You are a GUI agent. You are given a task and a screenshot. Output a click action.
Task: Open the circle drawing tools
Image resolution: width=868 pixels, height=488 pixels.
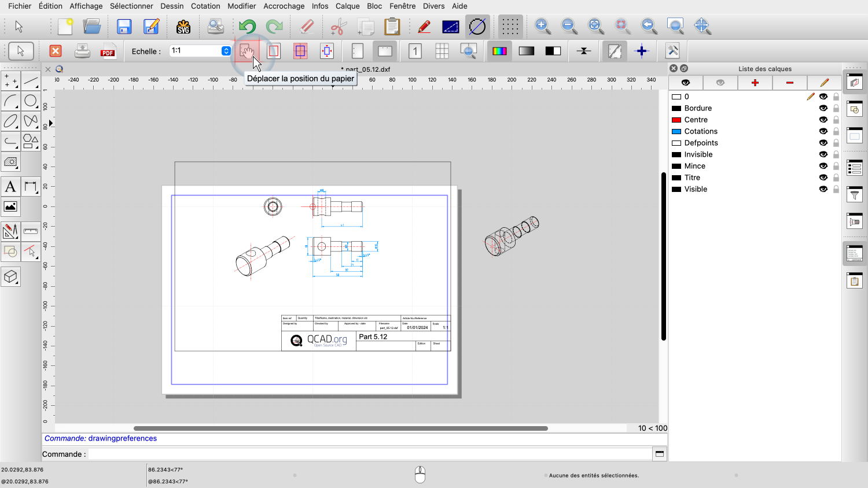[x=31, y=101]
